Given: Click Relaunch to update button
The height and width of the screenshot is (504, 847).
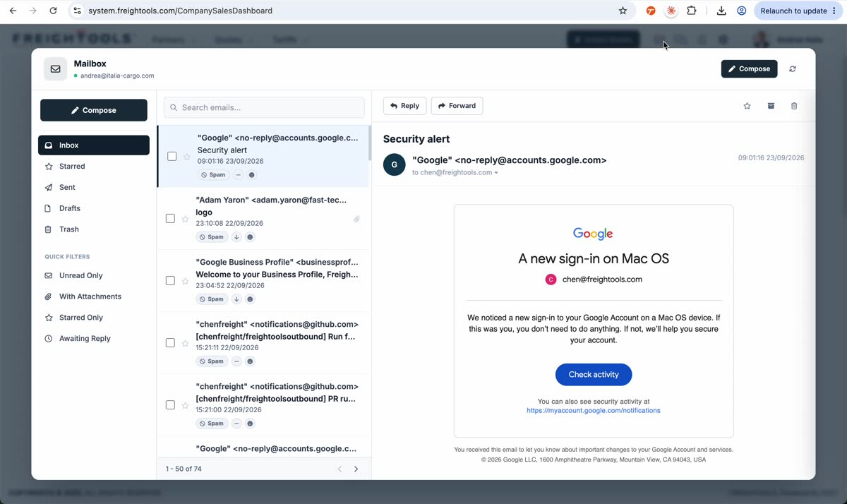Looking at the screenshot, I should point(798,11).
